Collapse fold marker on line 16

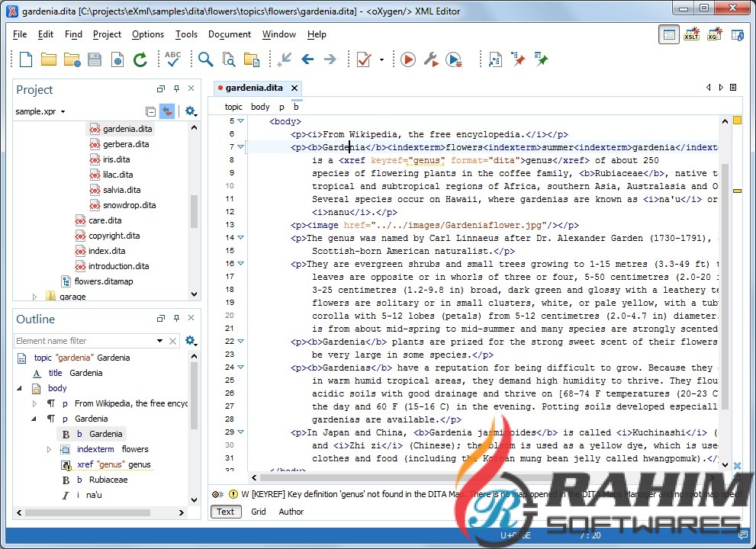(x=240, y=263)
